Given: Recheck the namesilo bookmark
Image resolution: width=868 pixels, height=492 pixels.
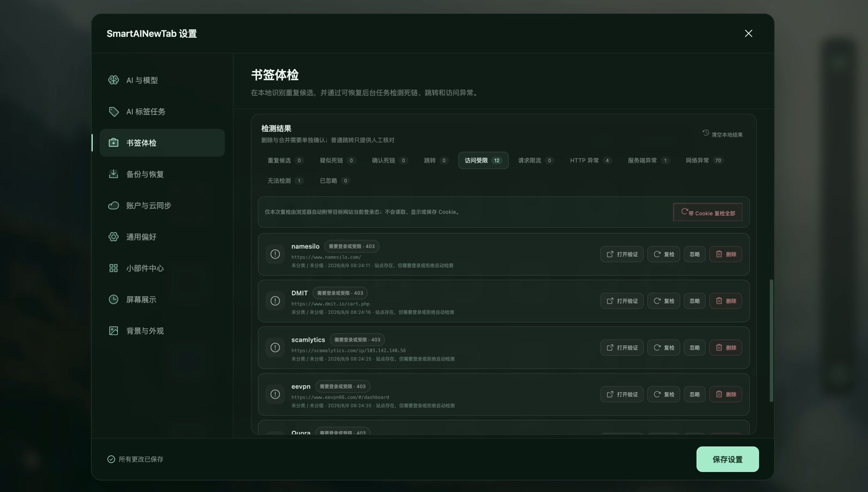Looking at the screenshot, I should click(x=663, y=254).
